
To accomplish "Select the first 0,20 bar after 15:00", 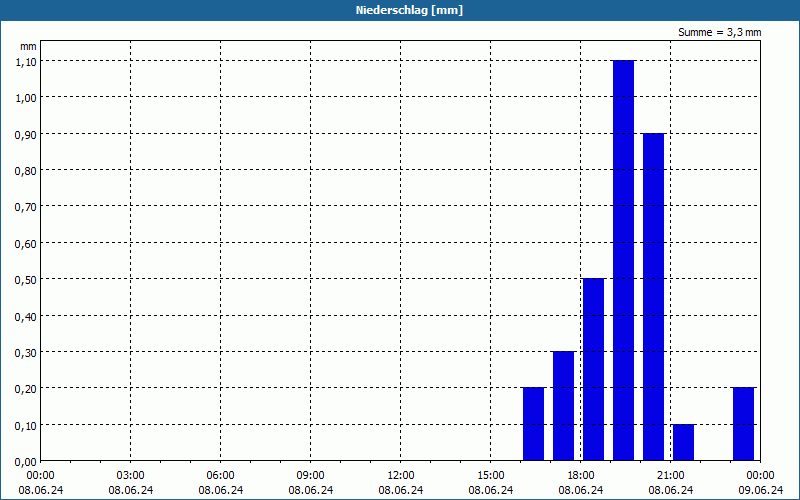I will tap(534, 424).
